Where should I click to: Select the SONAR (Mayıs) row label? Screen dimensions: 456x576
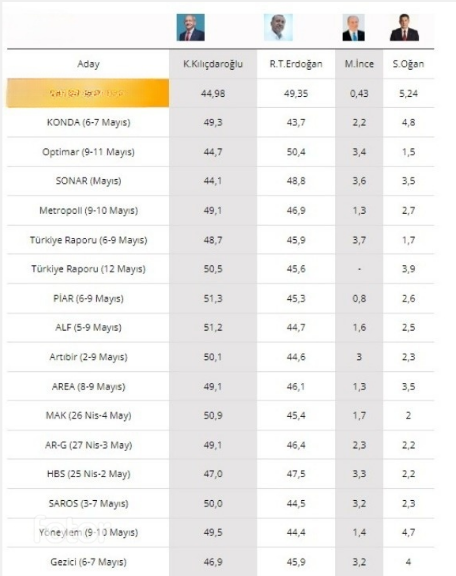tap(88, 181)
